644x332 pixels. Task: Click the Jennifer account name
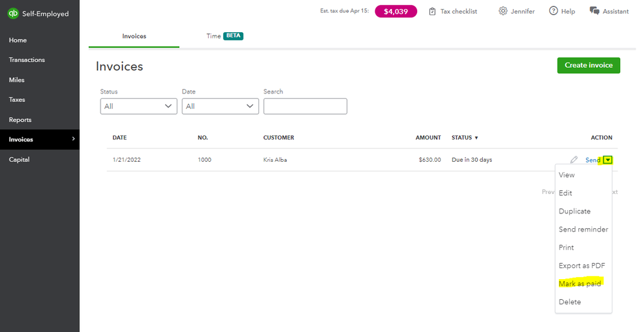523,12
